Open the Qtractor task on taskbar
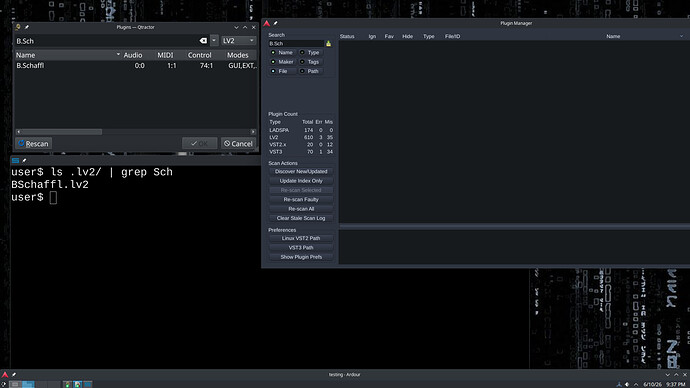This screenshot has width=690, height=388. point(67,384)
